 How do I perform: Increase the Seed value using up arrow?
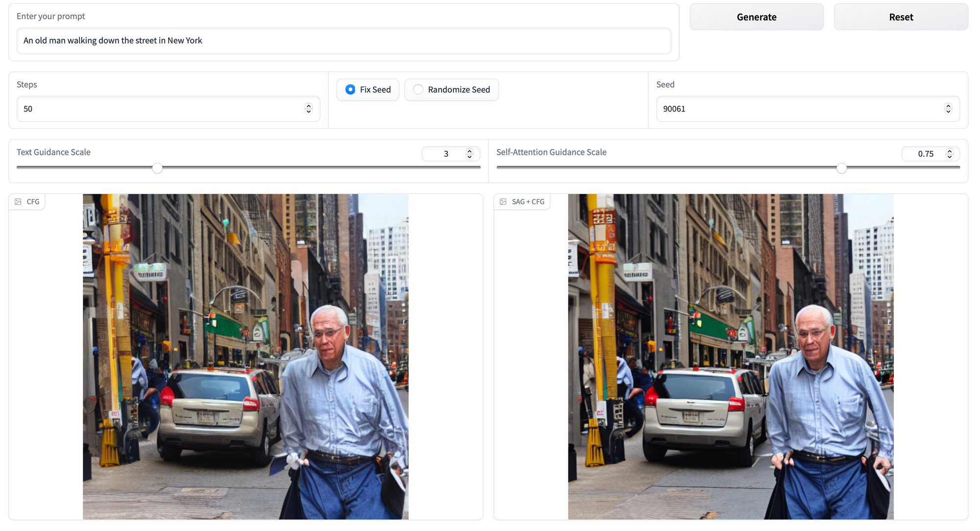tap(948, 106)
